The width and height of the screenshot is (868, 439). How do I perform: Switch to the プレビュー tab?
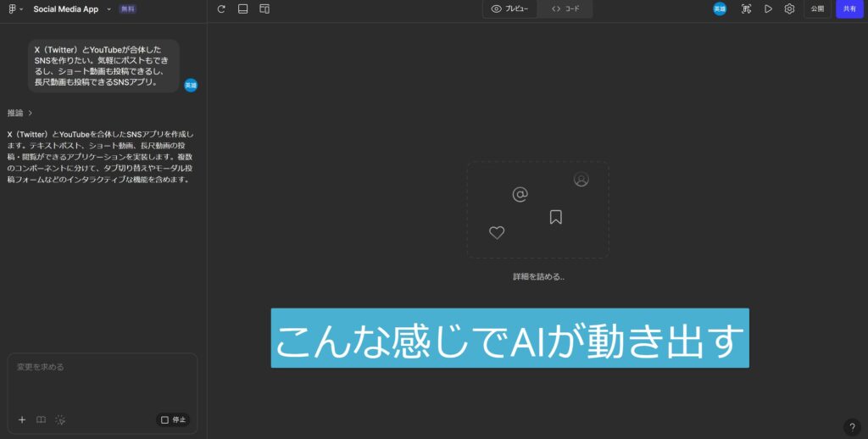point(510,9)
